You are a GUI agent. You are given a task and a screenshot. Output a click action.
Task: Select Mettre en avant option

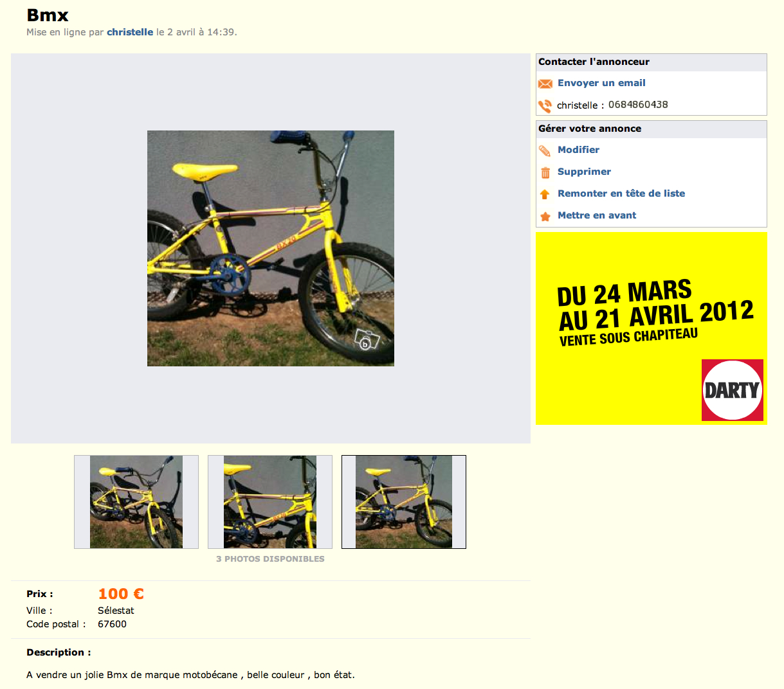[x=597, y=215]
